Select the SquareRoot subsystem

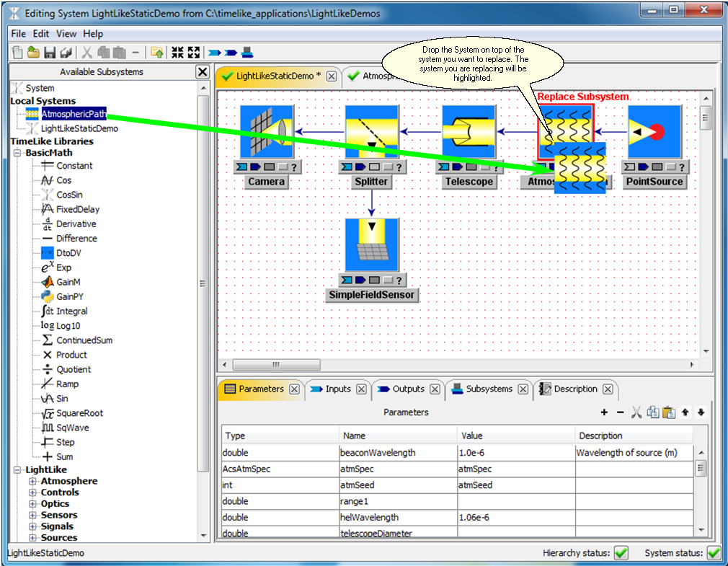79,413
